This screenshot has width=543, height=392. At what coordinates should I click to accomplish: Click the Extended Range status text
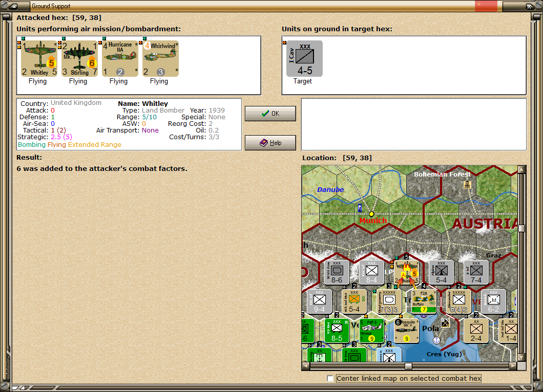pos(95,145)
